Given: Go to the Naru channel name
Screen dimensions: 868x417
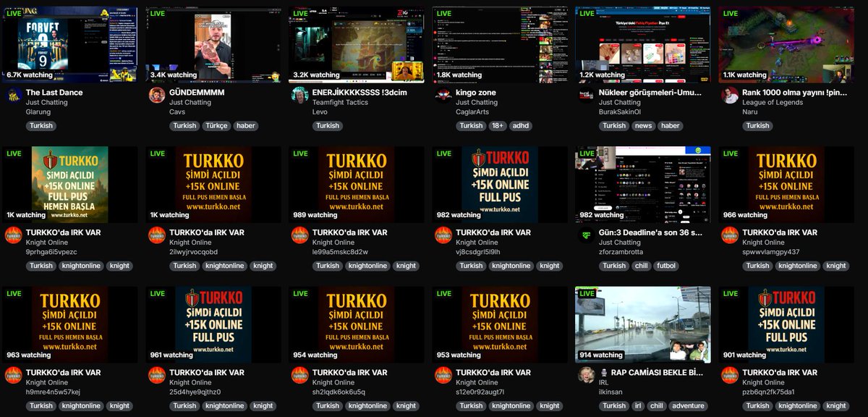Looking at the screenshot, I should pyautogui.click(x=751, y=112).
